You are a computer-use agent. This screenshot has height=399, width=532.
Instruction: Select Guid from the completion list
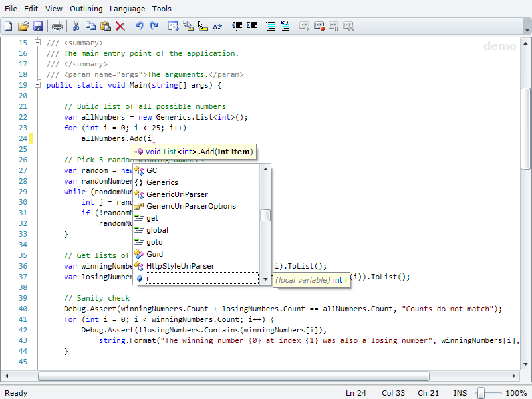pos(196,254)
